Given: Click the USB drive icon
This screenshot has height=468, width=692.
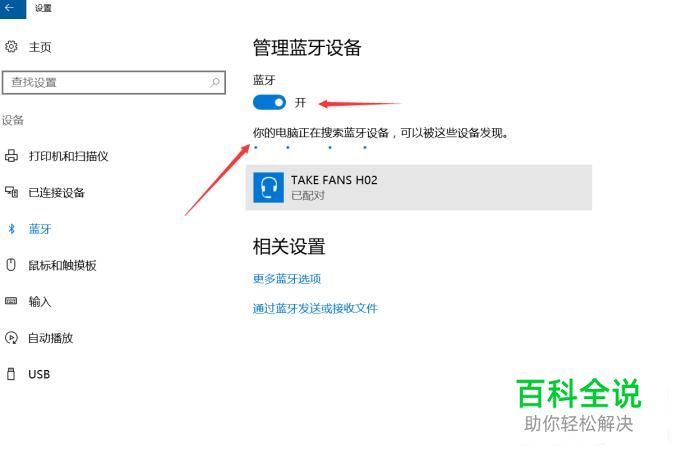Looking at the screenshot, I should coord(11,374).
